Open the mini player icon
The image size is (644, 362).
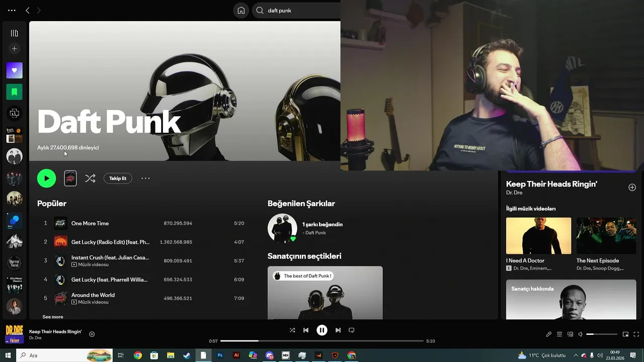(625, 334)
